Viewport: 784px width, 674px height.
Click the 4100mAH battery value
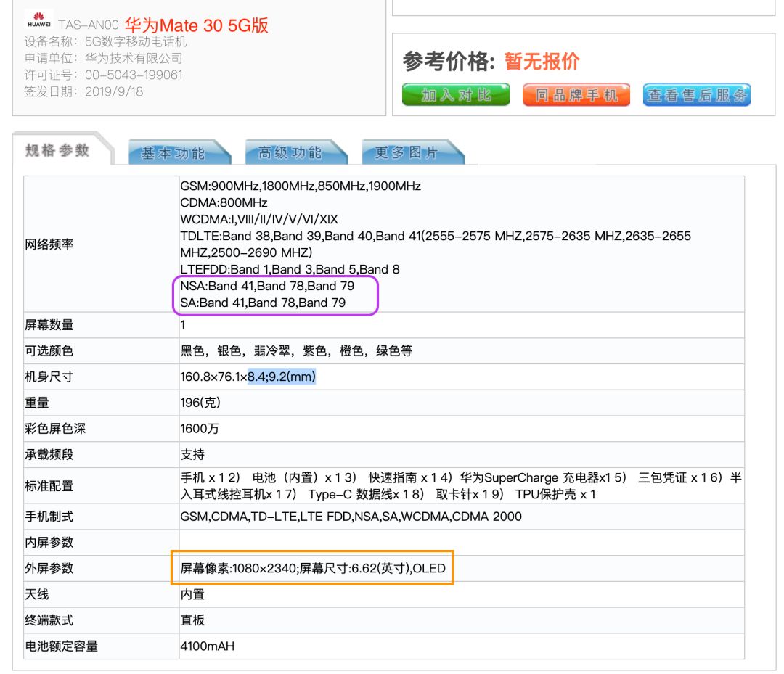(x=207, y=646)
